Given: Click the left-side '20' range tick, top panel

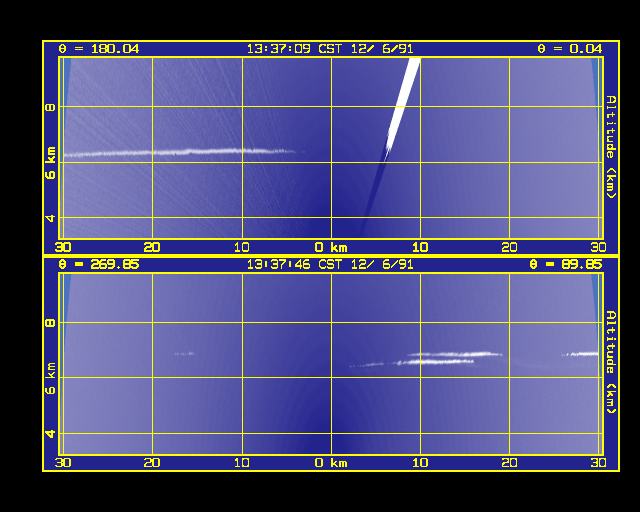Looking at the screenshot, I should click(152, 247).
